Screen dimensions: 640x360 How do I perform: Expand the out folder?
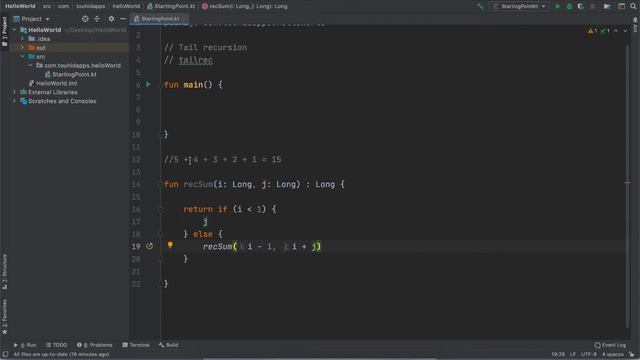[x=22, y=47]
